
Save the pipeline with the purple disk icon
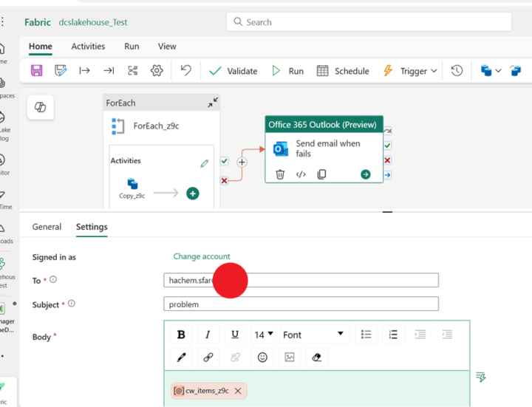pos(37,71)
